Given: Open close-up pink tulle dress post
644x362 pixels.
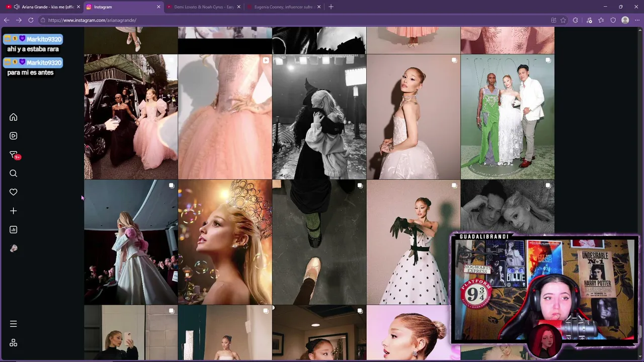Looking at the screenshot, I should pos(225,117).
